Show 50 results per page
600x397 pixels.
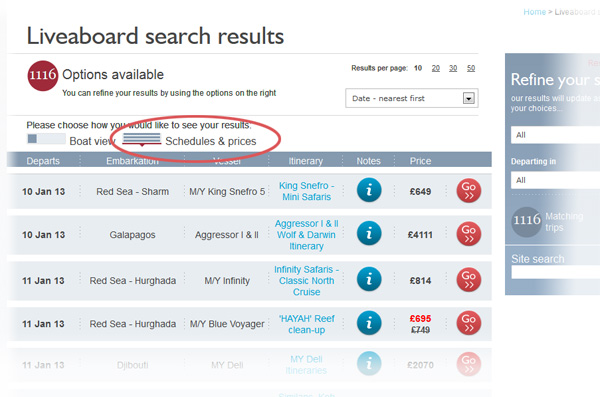point(471,68)
